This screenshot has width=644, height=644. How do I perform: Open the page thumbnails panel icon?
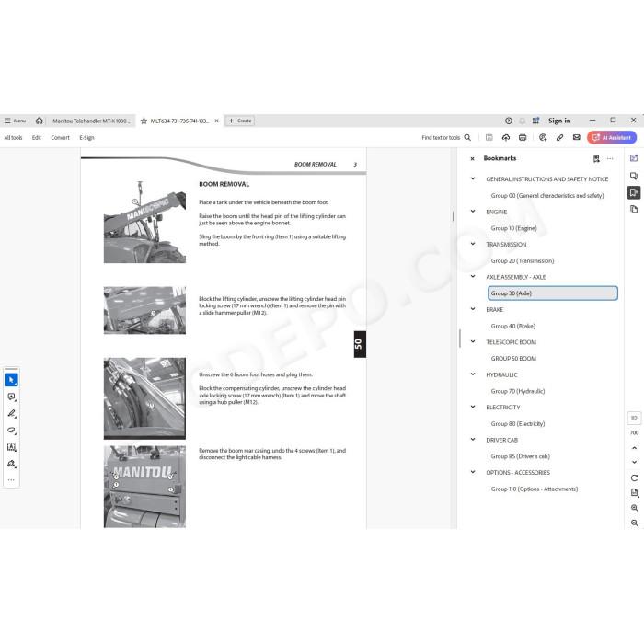pyautogui.click(x=634, y=209)
